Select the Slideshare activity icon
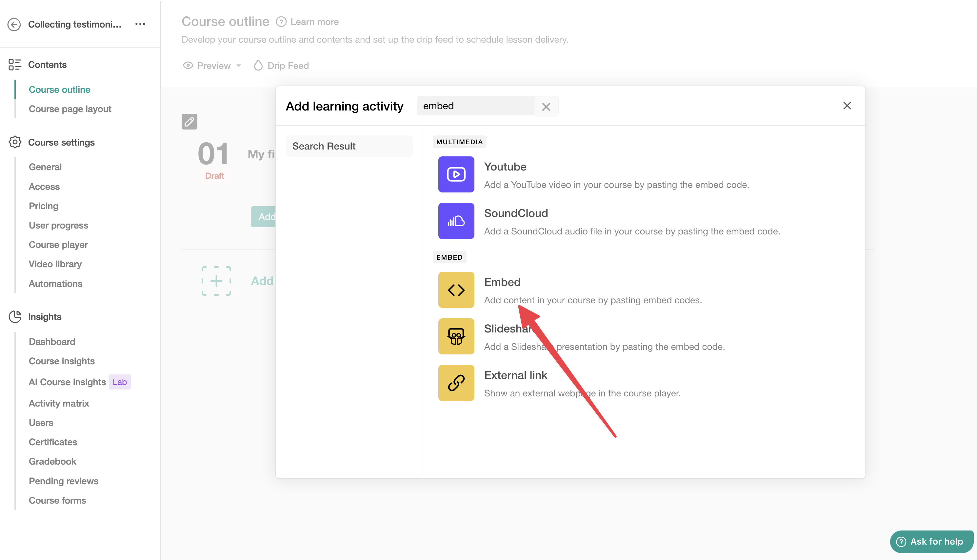Screen dimensions: 977x560 456,336
